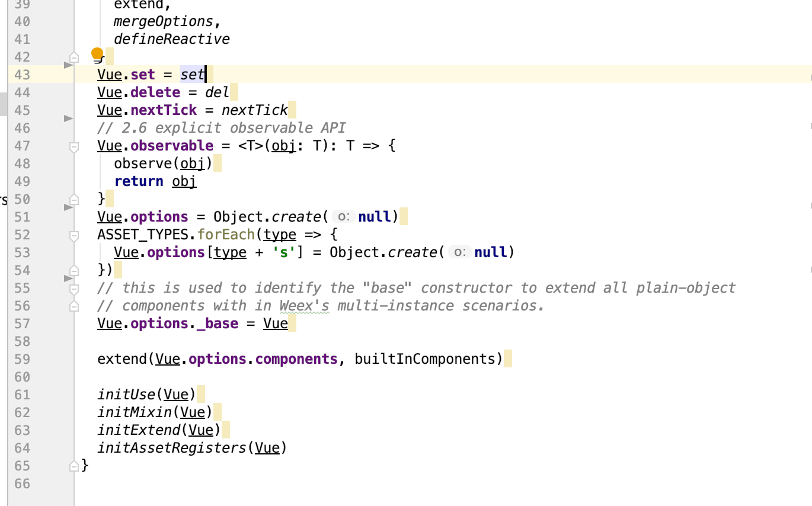The height and width of the screenshot is (506, 812).
Task: Click the 'null' keyword on line 53
Action: tap(491, 252)
